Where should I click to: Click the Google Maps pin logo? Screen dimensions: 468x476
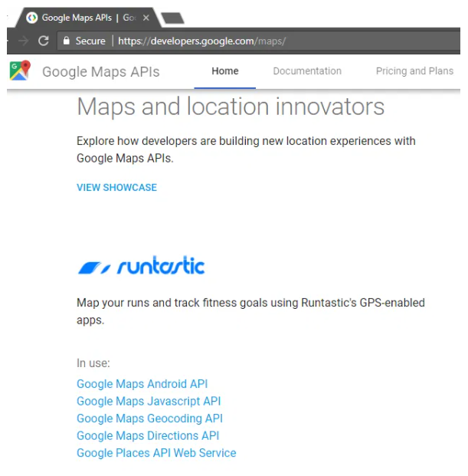click(x=20, y=71)
